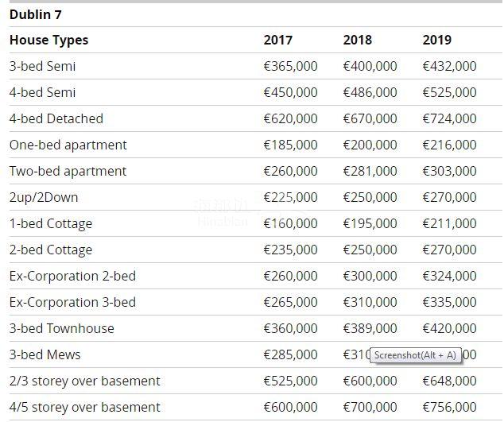Click the 3-bed Mews row label

click(45, 354)
